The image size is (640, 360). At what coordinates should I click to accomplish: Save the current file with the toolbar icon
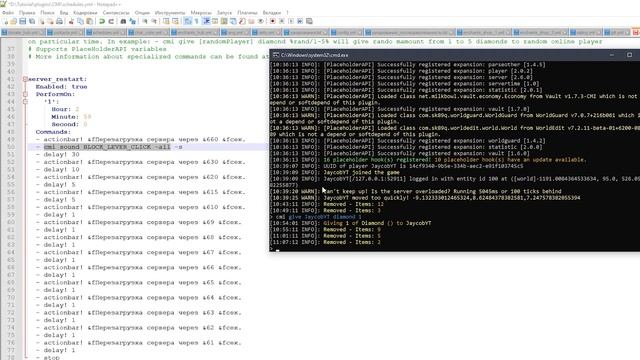tap(22, 21)
